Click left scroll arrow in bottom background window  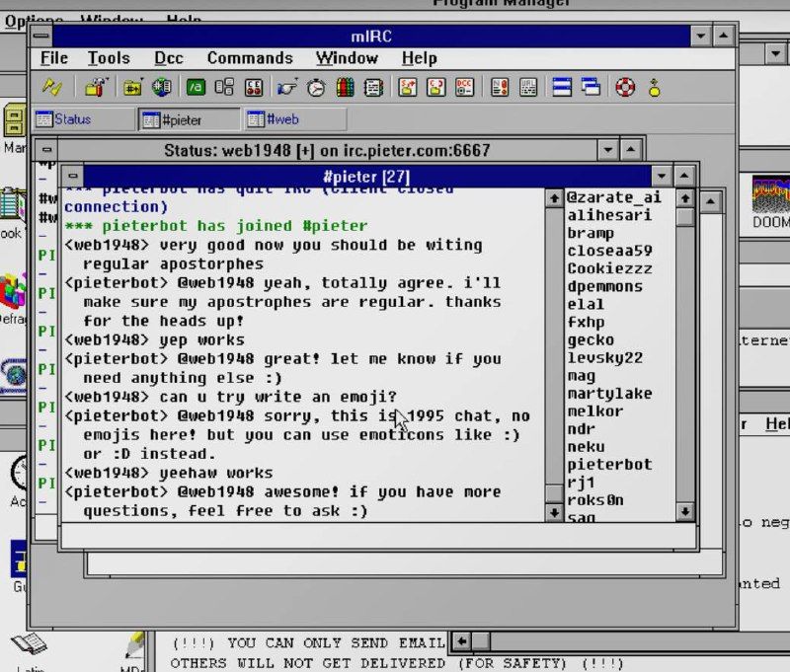pos(461,641)
